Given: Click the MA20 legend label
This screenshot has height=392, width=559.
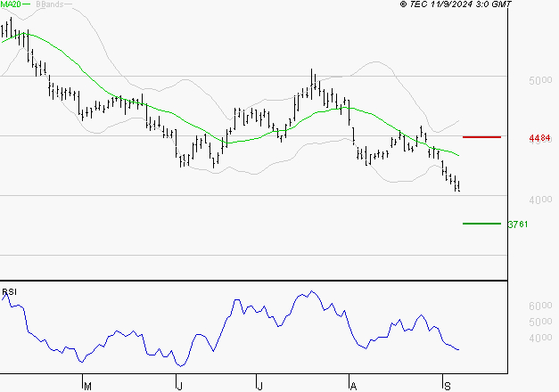Looking at the screenshot, I should 11,4.
